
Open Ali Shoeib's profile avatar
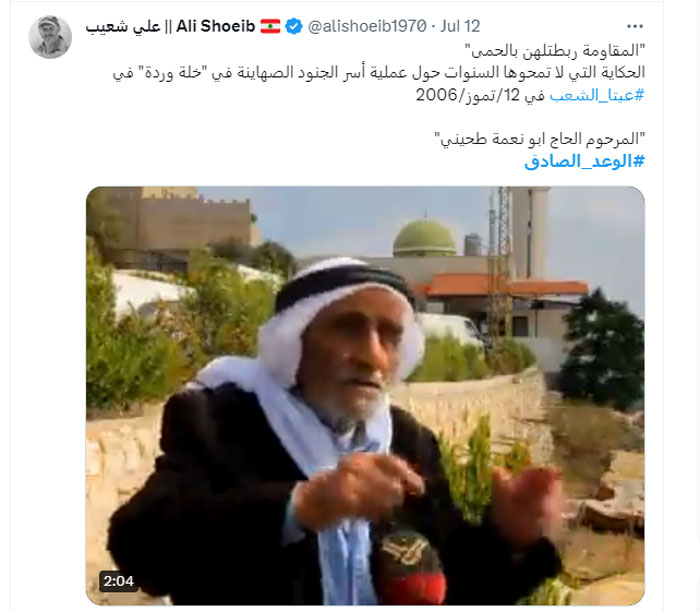point(50,37)
